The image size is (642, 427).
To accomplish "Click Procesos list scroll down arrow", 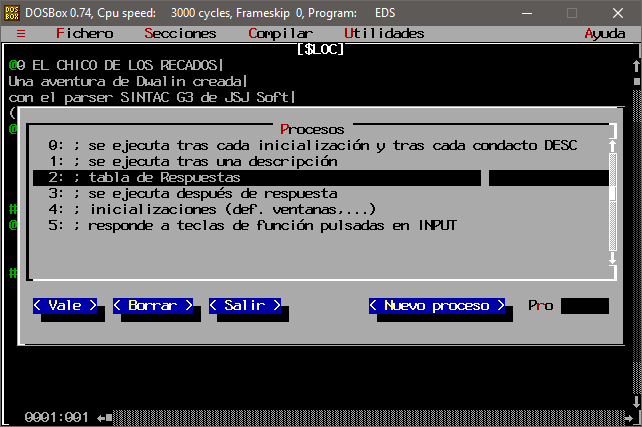I will [x=613, y=258].
